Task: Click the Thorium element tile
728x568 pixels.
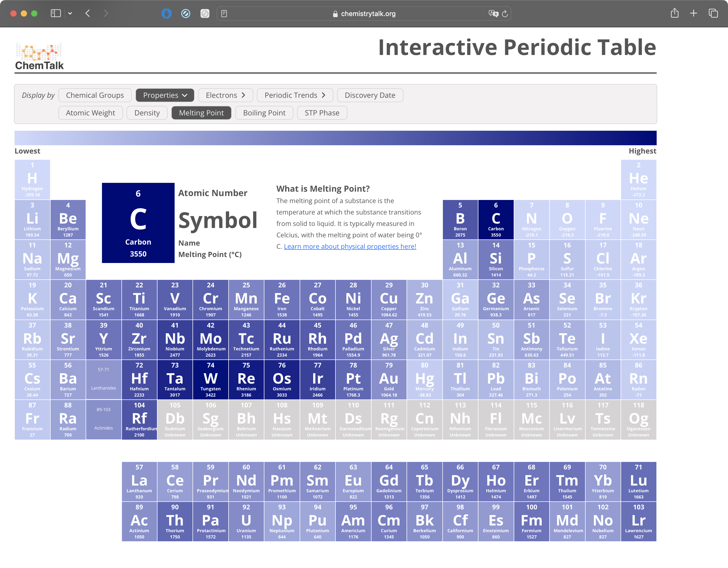Action: [175, 521]
